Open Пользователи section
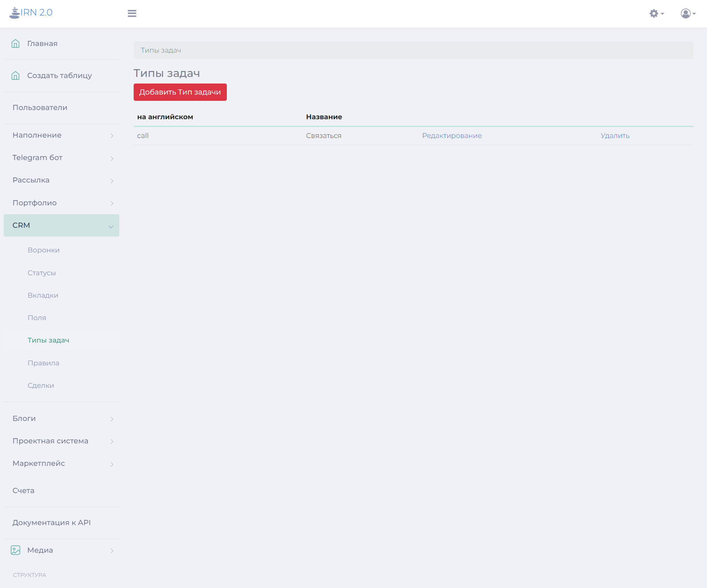This screenshot has width=707, height=588. point(40,107)
